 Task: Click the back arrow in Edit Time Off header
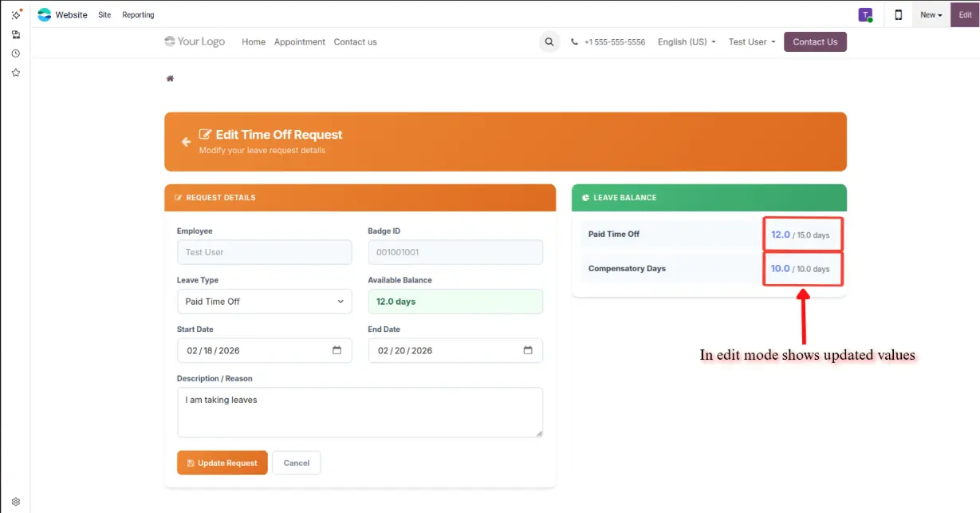click(186, 142)
